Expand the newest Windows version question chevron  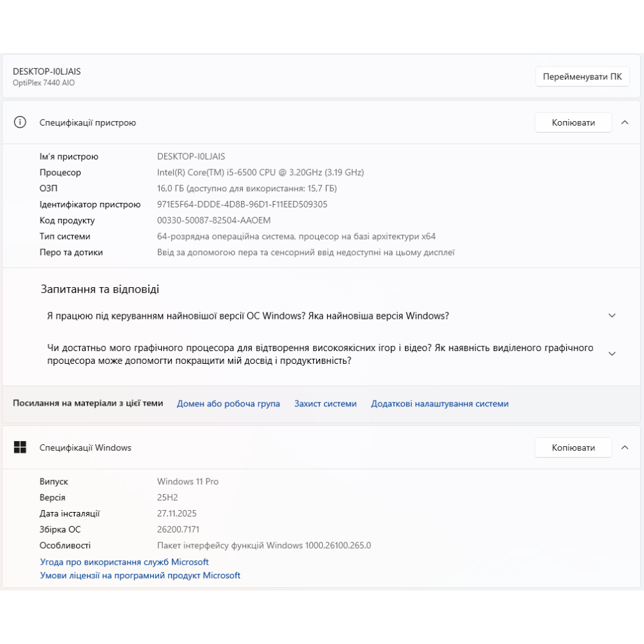(x=612, y=316)
